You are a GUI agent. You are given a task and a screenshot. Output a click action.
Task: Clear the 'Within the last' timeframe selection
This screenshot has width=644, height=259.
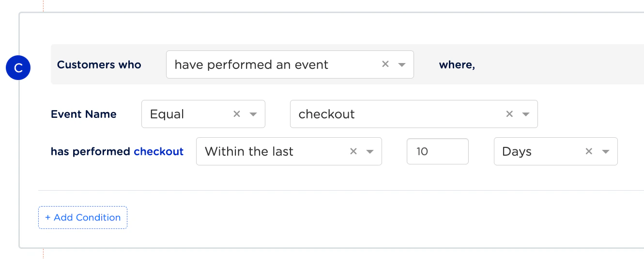coord(353,151)
